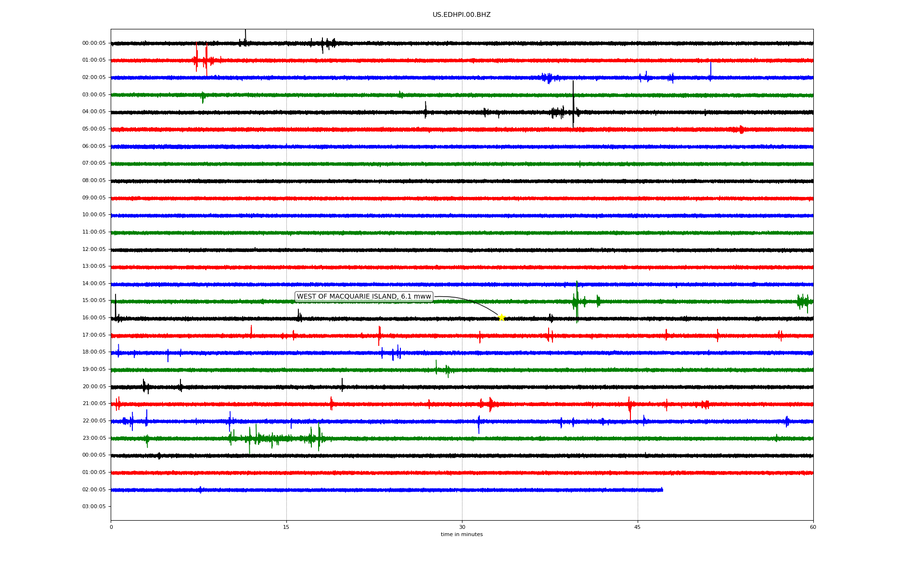Select the 05:00:05 row label
This screenshot has width=924, height=578.
(94, 129)
